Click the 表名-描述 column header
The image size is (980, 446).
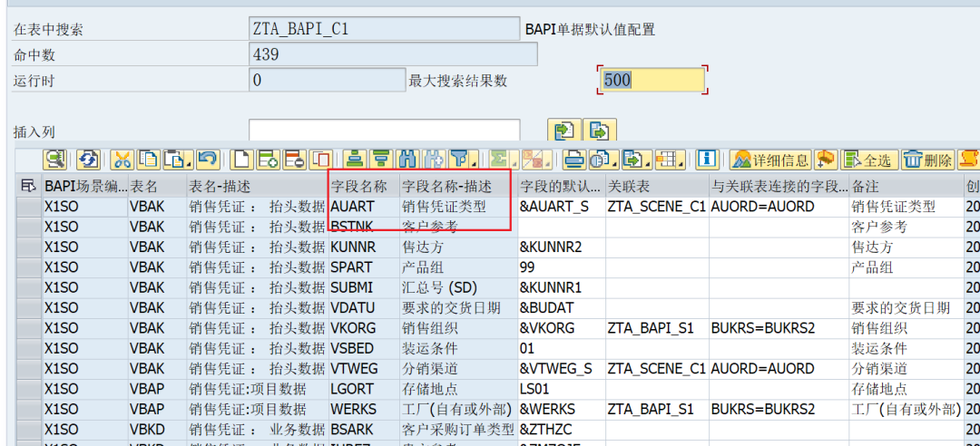(258, 186)
